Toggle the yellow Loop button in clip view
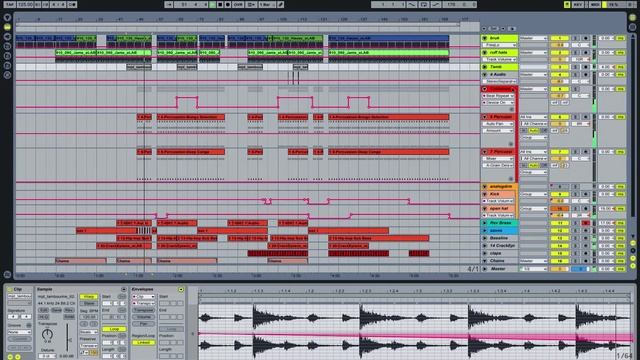Screen dimensions: 640x360 point(114,329)
